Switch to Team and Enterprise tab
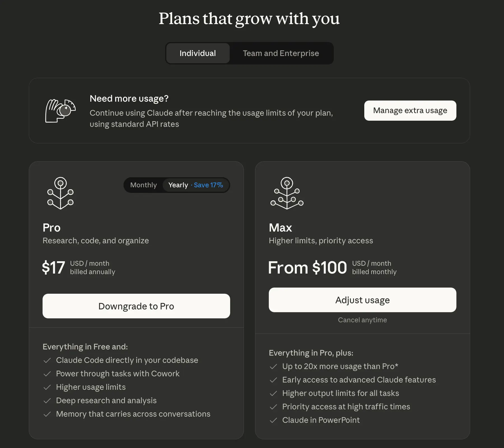The height and width of the screenshot is (448, 504). (x=281, y=53)
